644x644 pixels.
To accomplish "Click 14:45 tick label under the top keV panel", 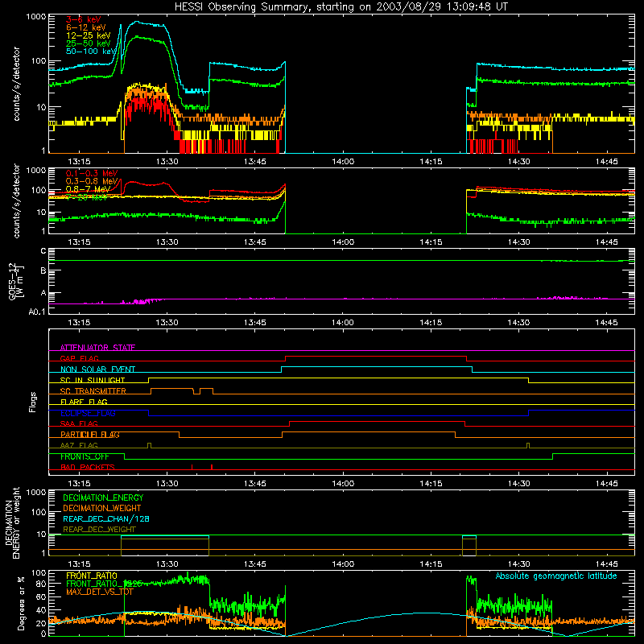I will tap(607, 162).
